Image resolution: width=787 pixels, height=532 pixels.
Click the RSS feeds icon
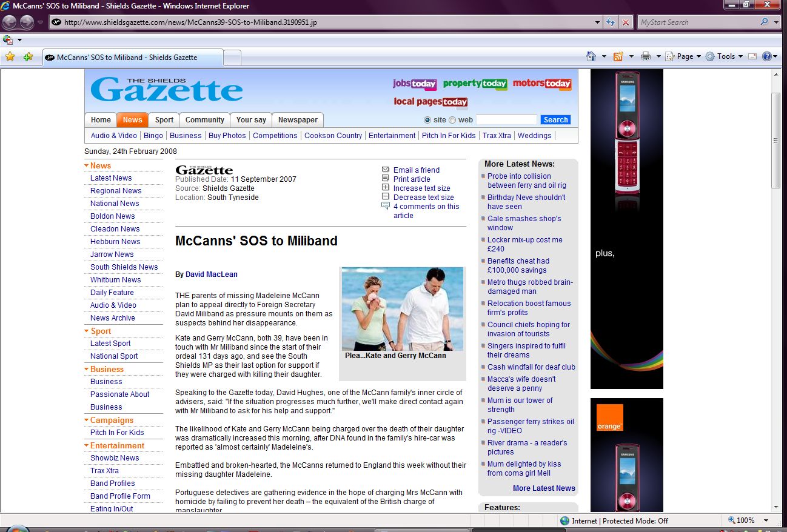point(618,56)
